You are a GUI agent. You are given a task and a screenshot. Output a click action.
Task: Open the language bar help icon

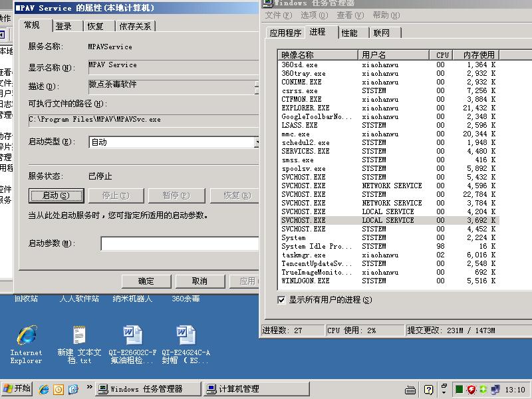pyautogui.click(x=428, y=390)
